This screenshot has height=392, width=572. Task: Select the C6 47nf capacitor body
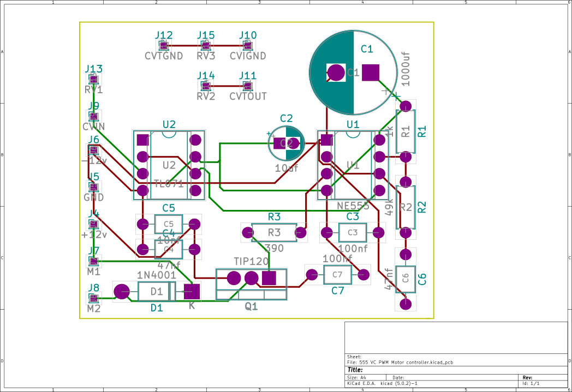tap(406, 279)
